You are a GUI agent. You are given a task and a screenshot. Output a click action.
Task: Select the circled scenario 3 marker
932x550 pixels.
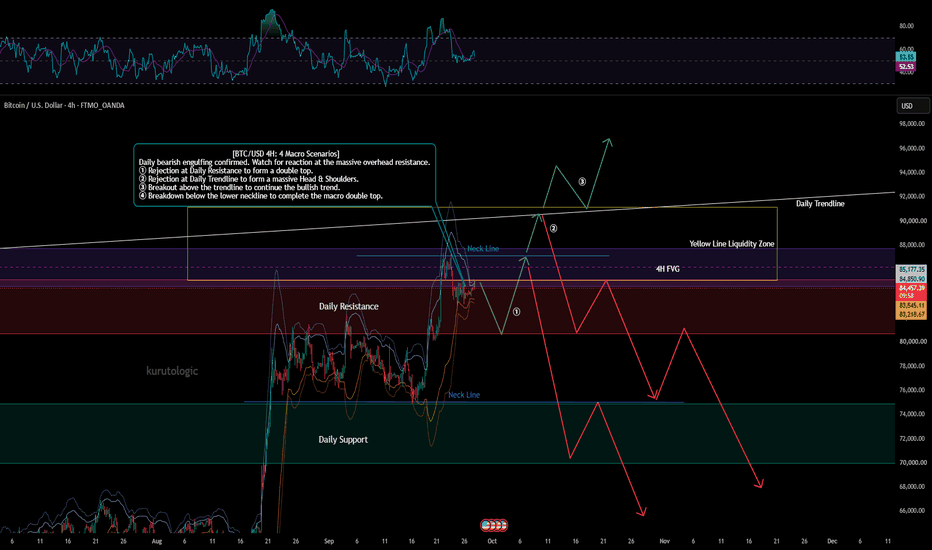tap(582, 181)
